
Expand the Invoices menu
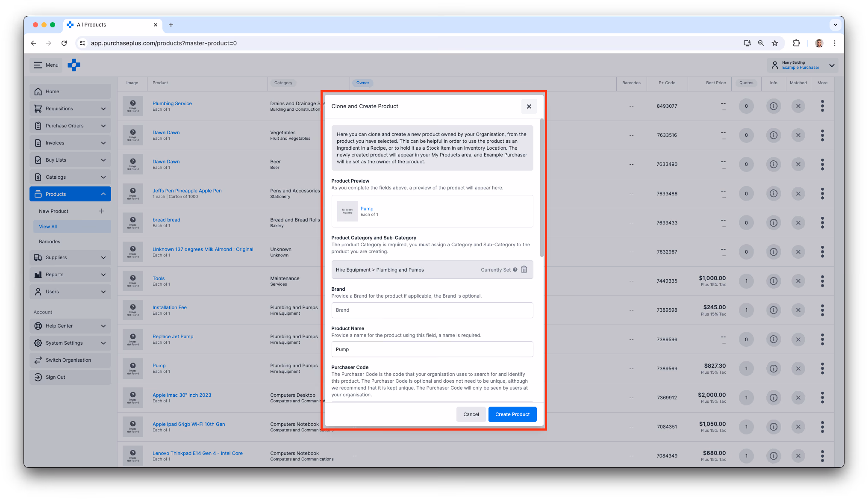(x=70, y=143)
